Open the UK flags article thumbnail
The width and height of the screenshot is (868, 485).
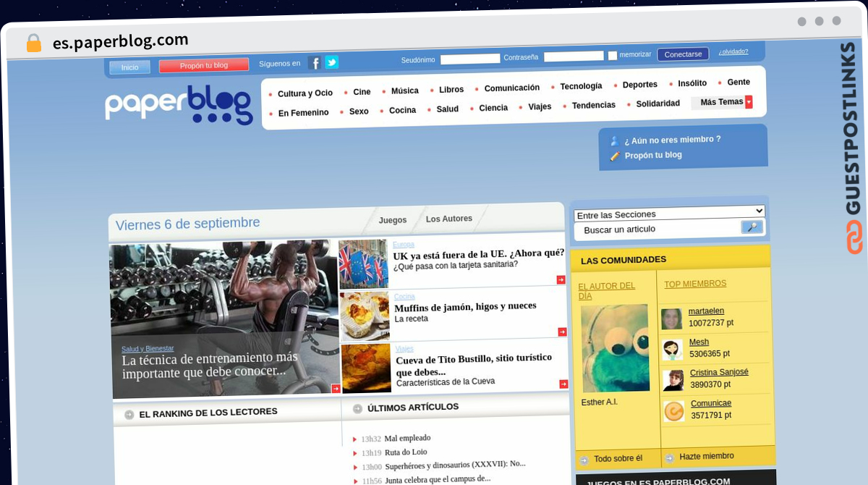tap(364, 264)
